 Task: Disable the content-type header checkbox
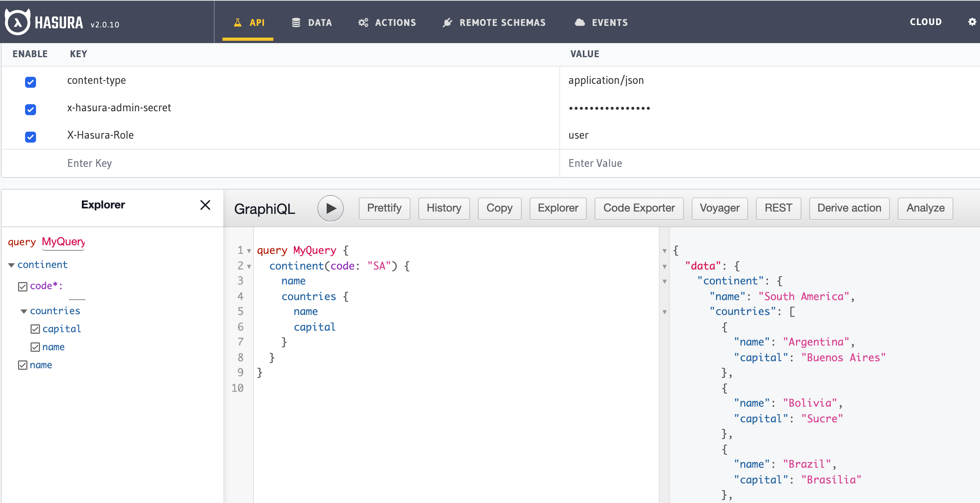[x=31, y=82]
